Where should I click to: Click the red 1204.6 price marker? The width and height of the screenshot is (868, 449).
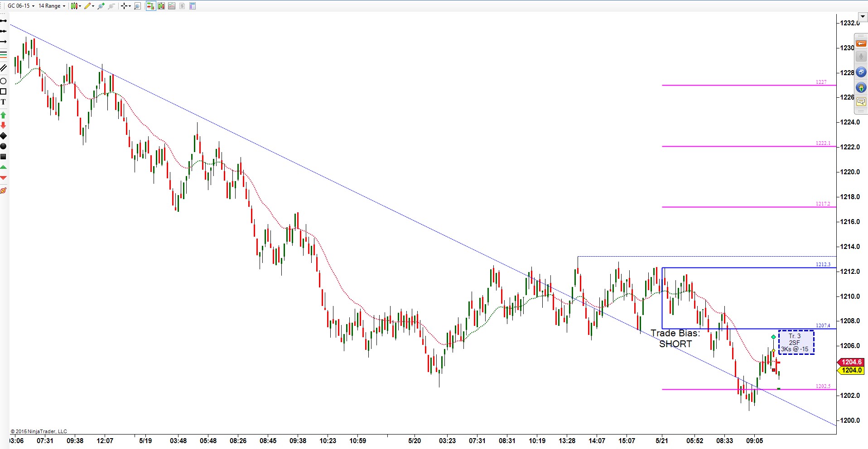click(x=851, y=362)
